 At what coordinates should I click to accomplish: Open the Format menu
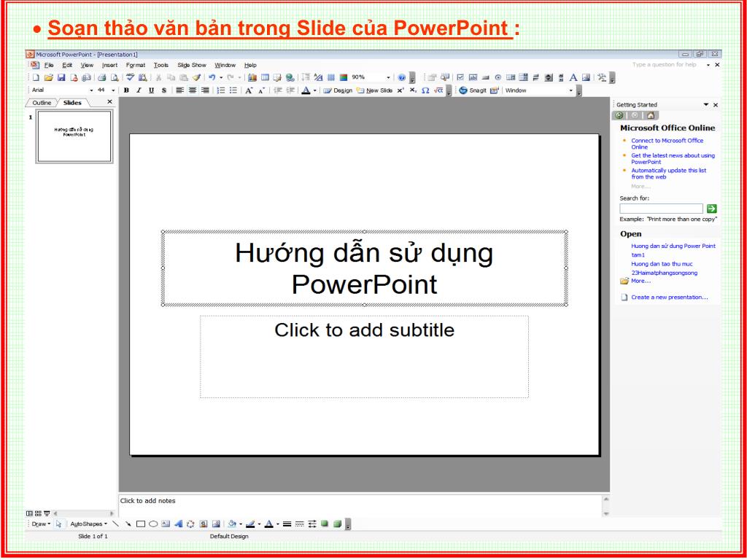tap(136, 65)
